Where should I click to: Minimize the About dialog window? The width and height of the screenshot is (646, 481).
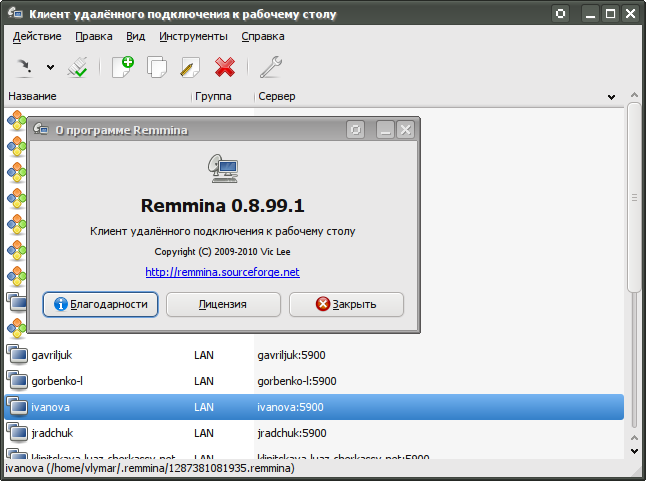(x=386, y=130)
